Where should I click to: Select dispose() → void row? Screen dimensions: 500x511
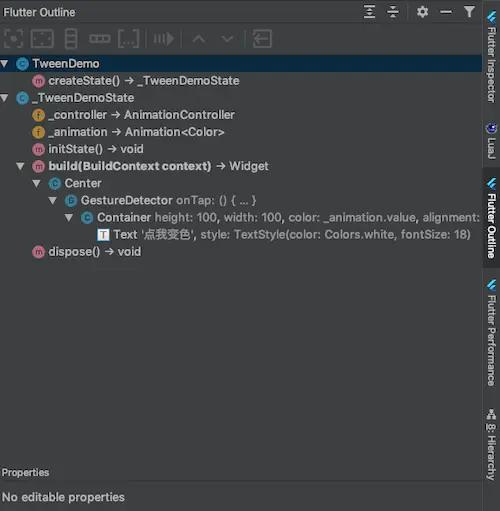pyautogui.click(x=241, y=252)
